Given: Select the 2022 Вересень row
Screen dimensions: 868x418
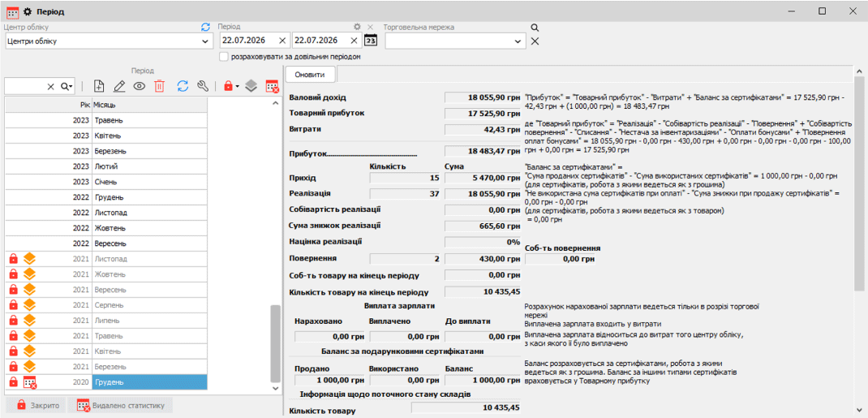Looking at the screenshot, I should click(106, 243).
